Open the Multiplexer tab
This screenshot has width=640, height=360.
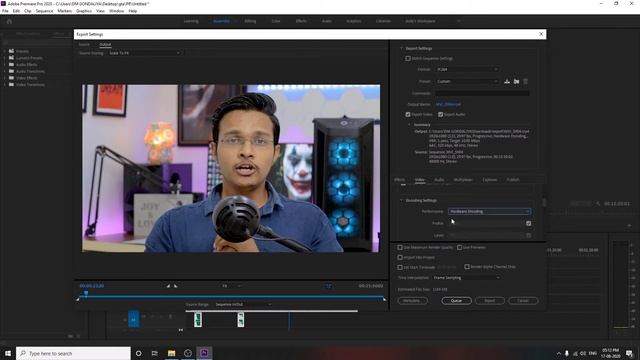[463, 180]
